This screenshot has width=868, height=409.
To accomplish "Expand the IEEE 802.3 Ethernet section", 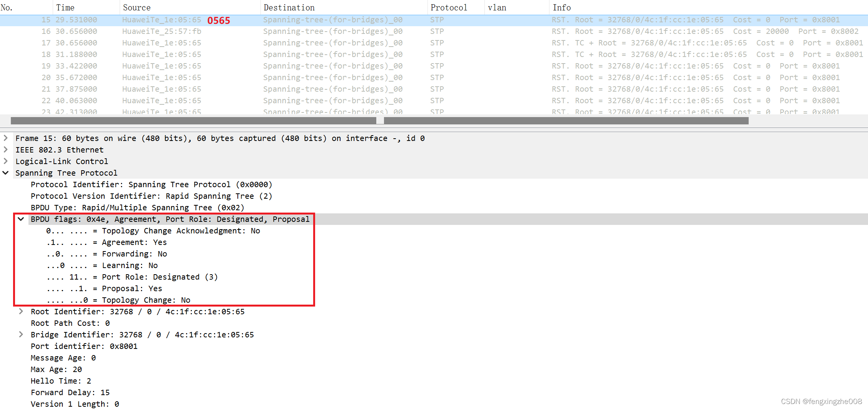I will pos(5,149).
